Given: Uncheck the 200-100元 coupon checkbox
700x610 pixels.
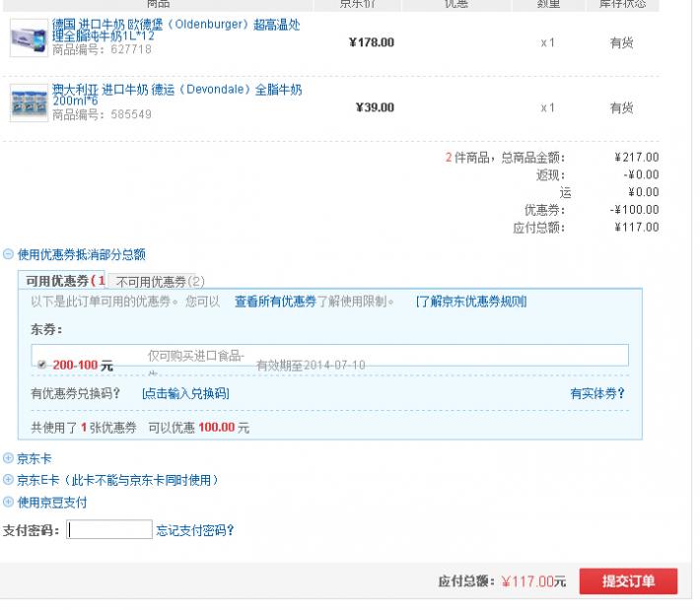Looking at the screenshot, I should pyautogui.click(x=41, y=365).
